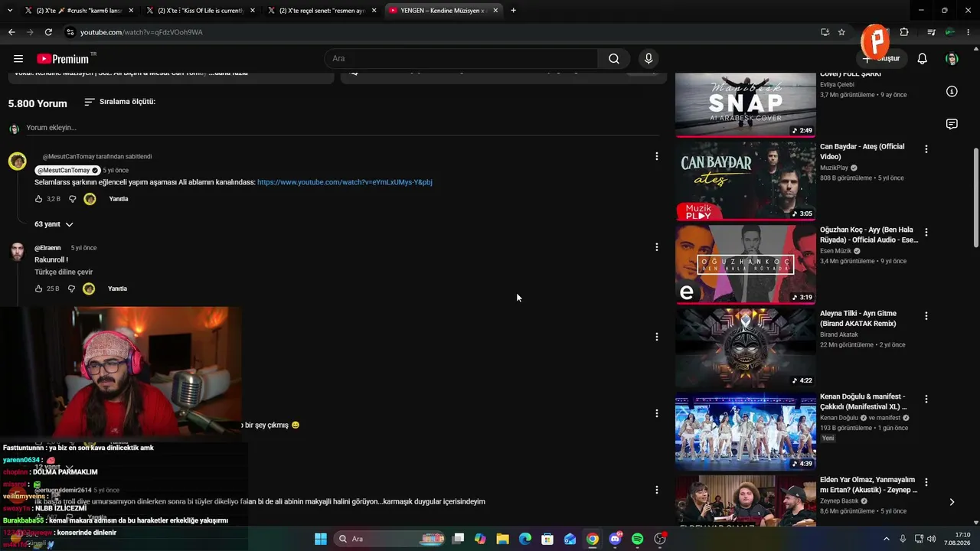The width and height of the screenshot is (980, 551).
Task: Open more options for Kenan Doğulu Çakkıdı video
Action: point(926,399)
